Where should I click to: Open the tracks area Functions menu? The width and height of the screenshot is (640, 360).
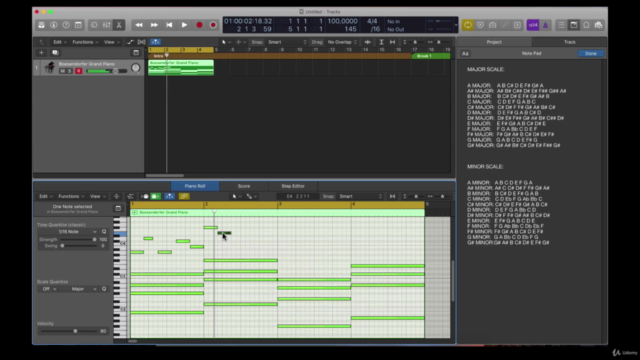click(x=85, y=42)
